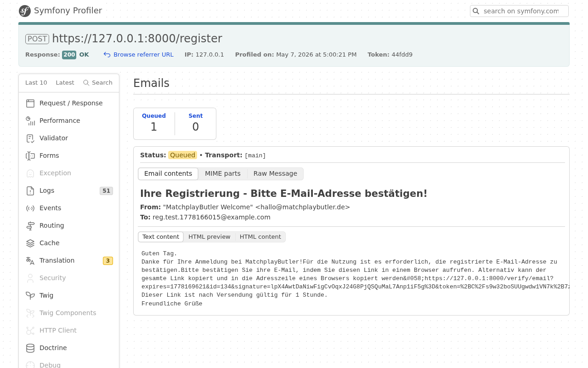This screenshot has height=368, width=588.
Task: Open the Routing panel
Action: tap(69, 225)
